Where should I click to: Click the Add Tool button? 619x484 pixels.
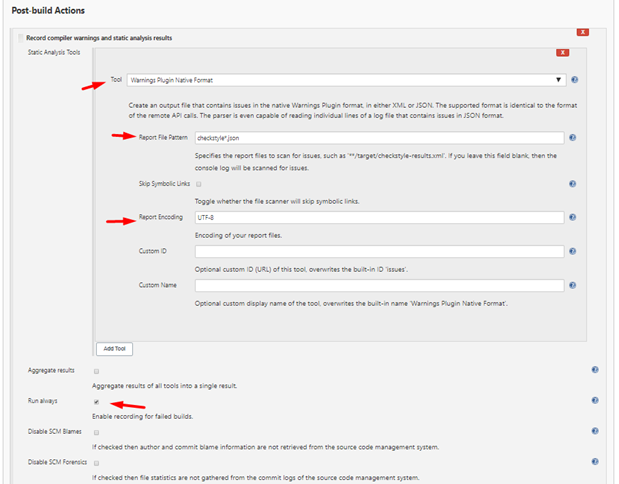click(114, 349)
